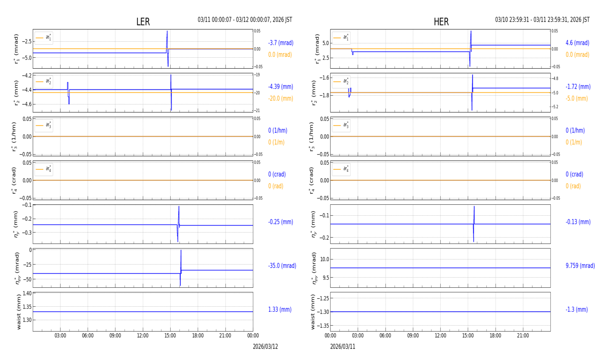This screenshot has width=595, height=364.
Task: Click the ∂r2* legend in the HER plot
Action: (341, 82)
